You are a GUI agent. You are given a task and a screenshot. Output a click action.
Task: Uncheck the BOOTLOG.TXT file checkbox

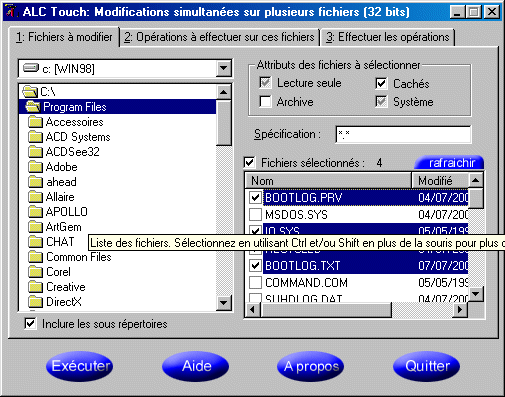tap(255, 265)
